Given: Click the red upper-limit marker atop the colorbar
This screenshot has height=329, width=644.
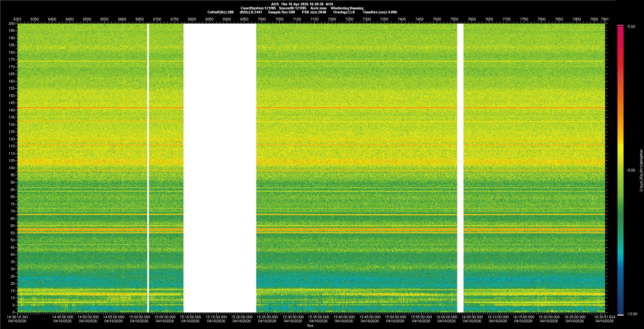Looking at the screenshot, I should click(621, 26).
